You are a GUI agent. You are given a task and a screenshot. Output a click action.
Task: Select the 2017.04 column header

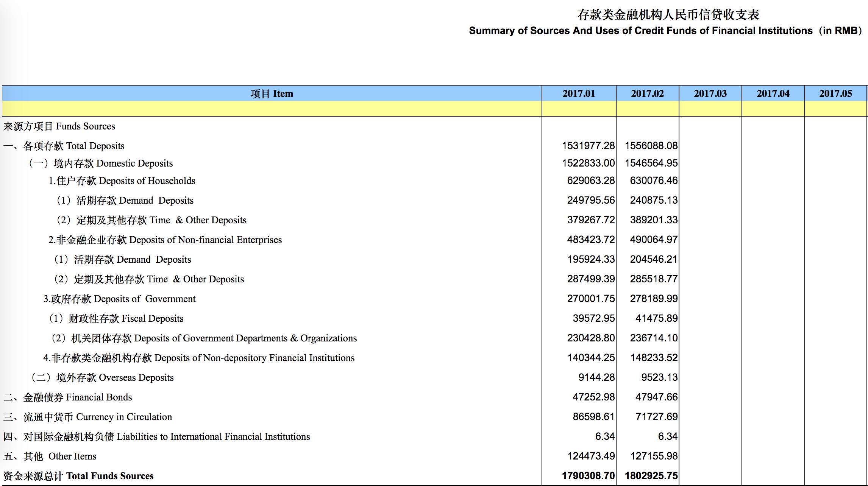point(773,93)
